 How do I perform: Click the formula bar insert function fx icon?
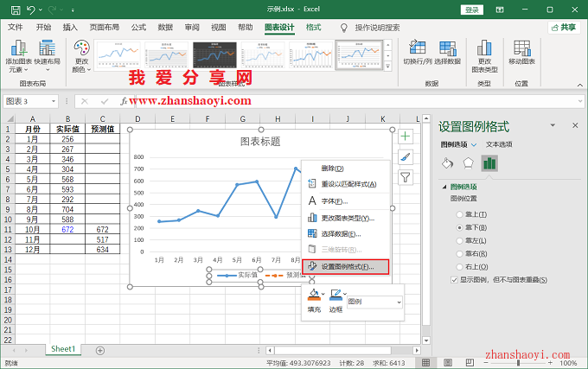[x=124, y=101]
